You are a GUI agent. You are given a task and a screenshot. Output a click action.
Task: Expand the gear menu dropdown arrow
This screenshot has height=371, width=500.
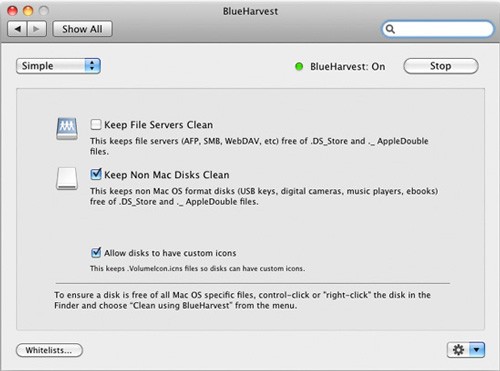(477, 350)
